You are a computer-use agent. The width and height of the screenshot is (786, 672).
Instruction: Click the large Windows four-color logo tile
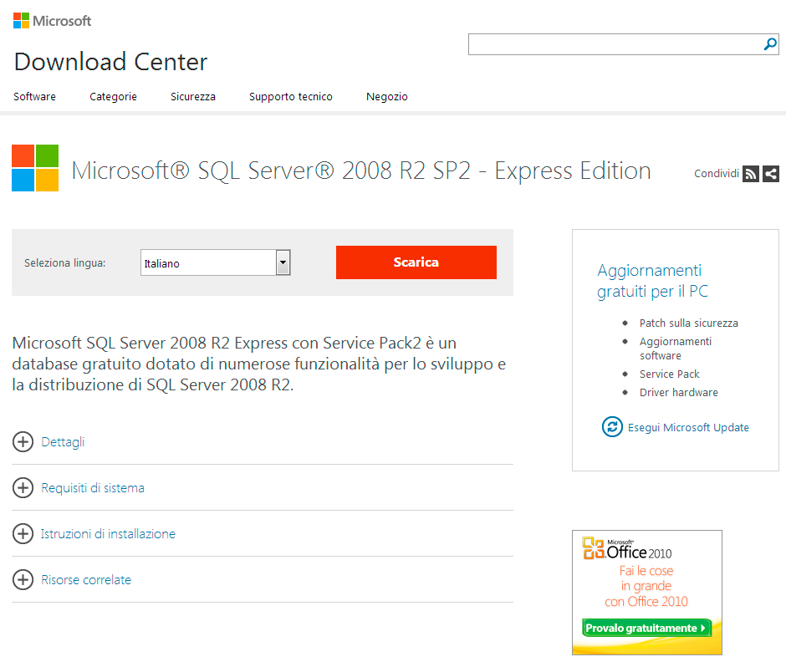(35, 168)
